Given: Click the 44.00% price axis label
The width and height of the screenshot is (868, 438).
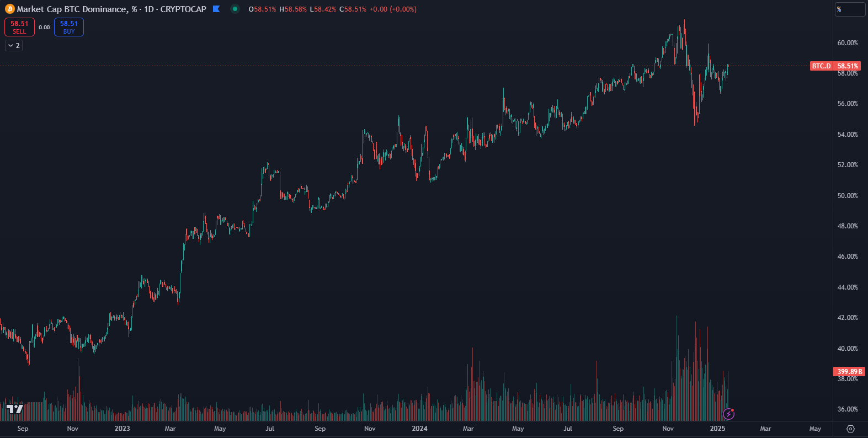Looking at the screenshot, I should (x=848, y=287).
